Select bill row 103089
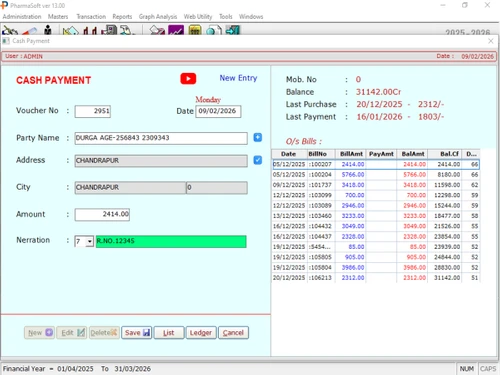 (376, 206)
